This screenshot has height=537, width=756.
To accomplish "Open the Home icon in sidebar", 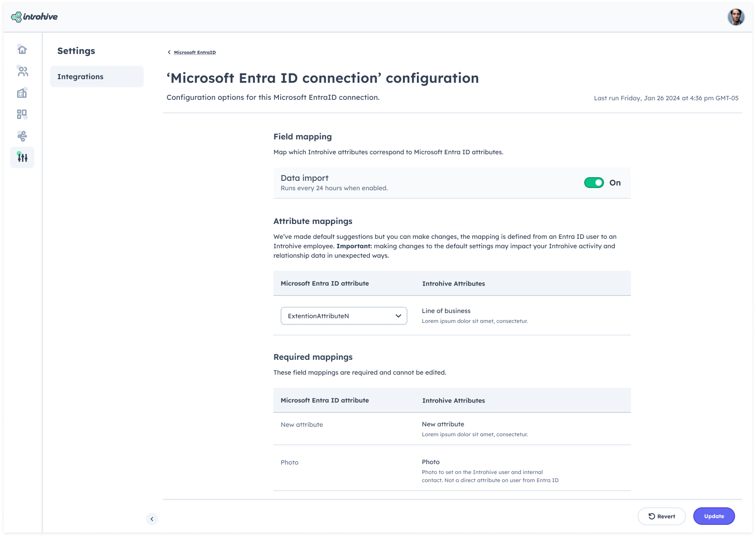I will pyautogui.click(x=22, y=49).
